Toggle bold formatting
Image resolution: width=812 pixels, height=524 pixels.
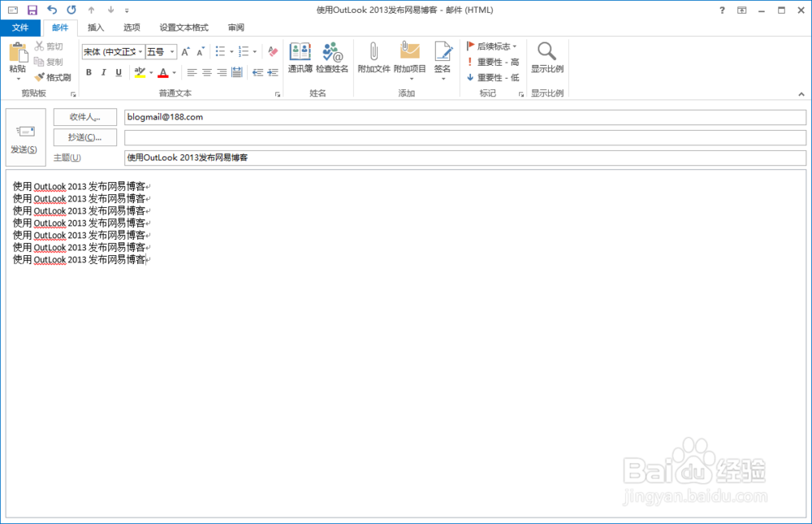[x=89, y=72]
